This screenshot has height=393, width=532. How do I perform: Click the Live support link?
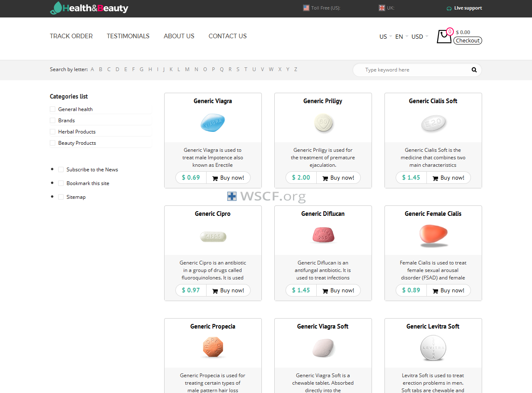468,8
